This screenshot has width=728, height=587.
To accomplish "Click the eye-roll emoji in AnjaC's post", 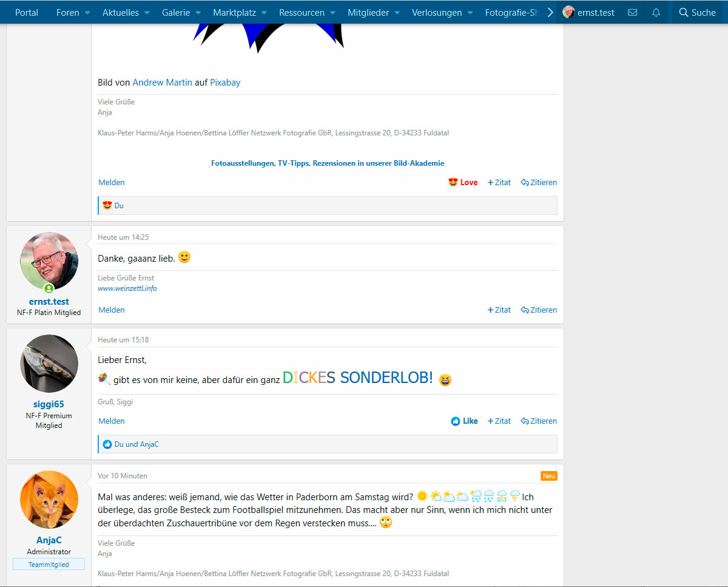I will pos(386,522).
